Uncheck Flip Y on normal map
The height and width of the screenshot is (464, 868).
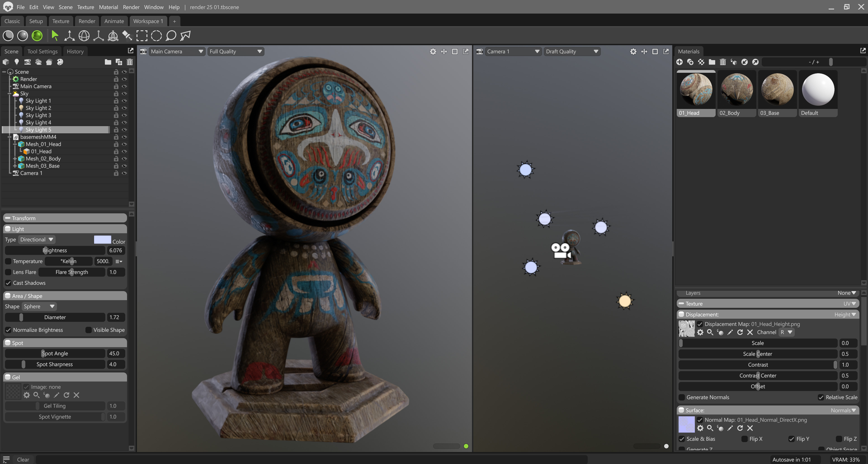792,439
